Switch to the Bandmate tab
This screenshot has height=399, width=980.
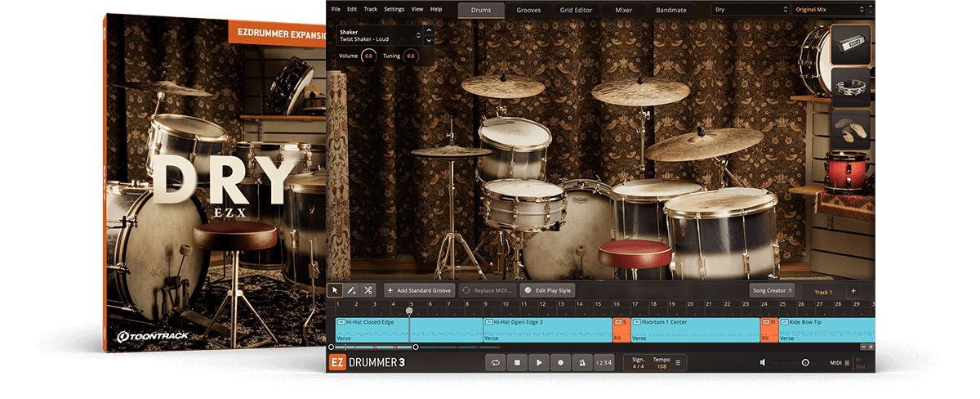tap(671, 10)
